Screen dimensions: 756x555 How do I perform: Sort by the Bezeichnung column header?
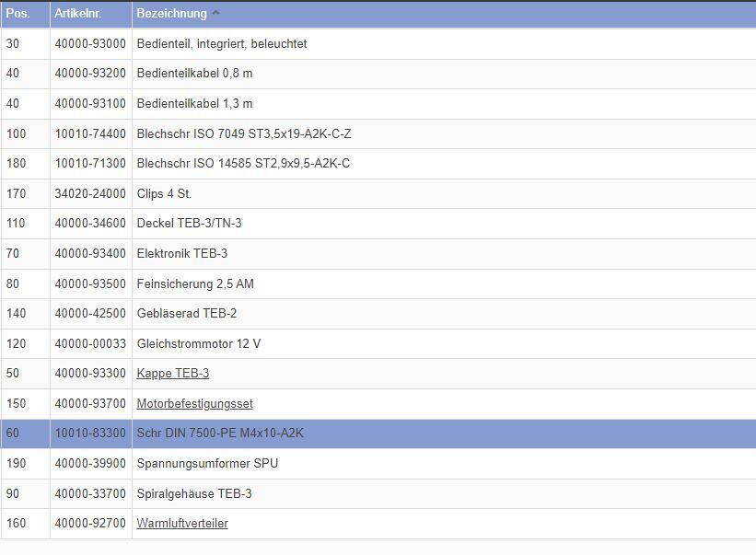tap(171, 14)
